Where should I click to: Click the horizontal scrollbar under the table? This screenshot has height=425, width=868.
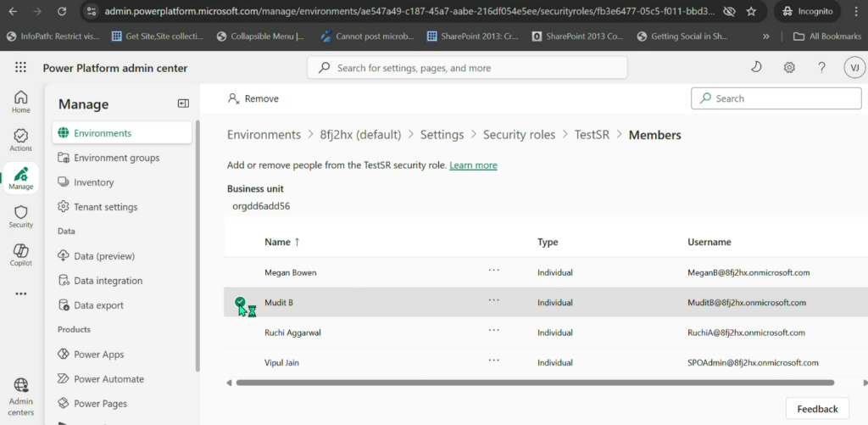(526, 383)
